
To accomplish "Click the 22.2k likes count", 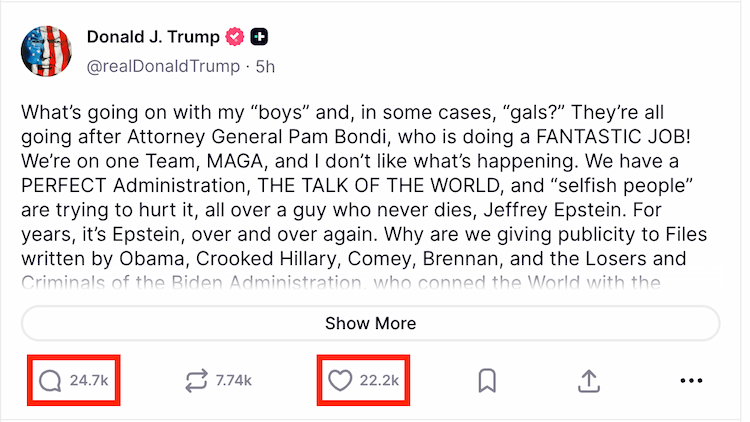I will (x=380, y=380).
